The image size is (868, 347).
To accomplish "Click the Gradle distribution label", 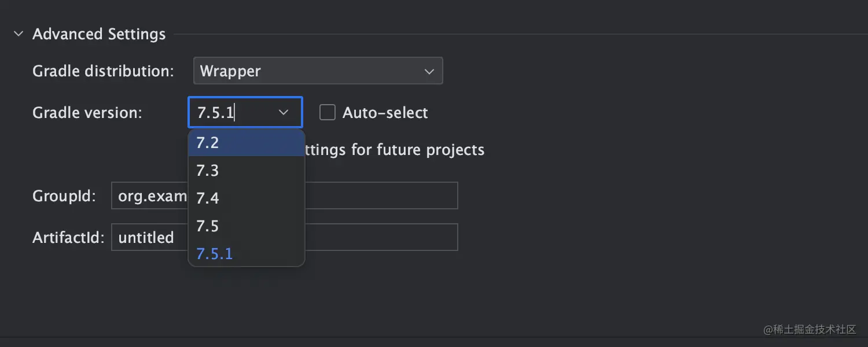I will (103, 71).
